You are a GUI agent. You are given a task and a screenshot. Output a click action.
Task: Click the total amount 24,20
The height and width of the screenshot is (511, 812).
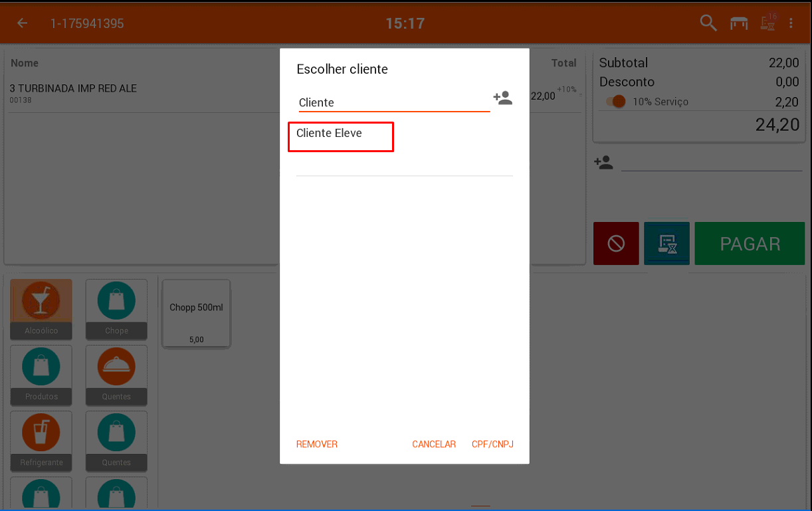click(x=777, y=124)
